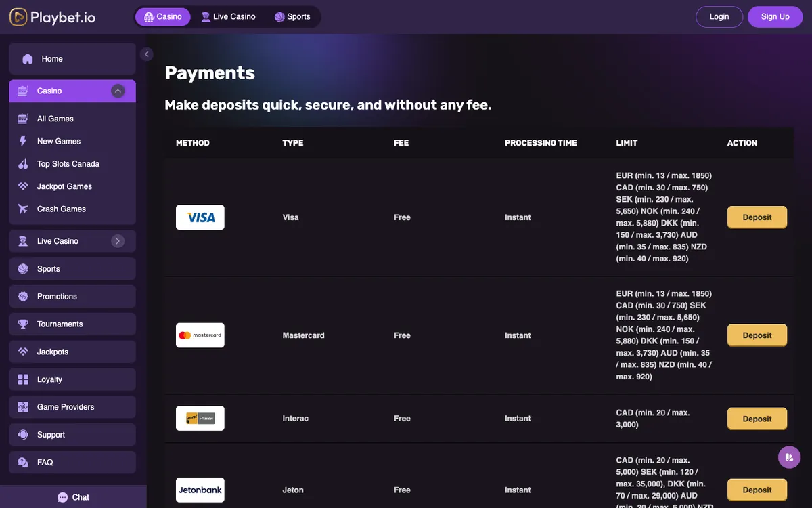Viewport: 812px width, 508px height.
Task: Click the Chat bubble icon
Action: click(x=63, y=497)
